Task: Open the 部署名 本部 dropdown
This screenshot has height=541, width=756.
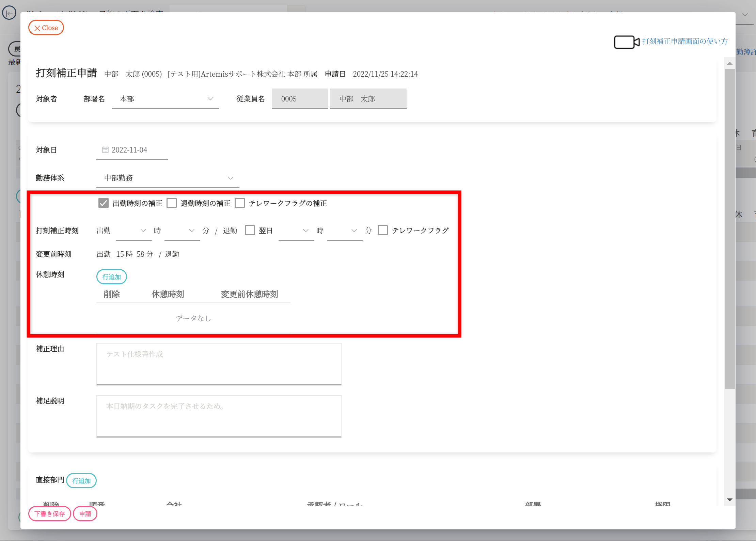Action: [x=166, y=99]
